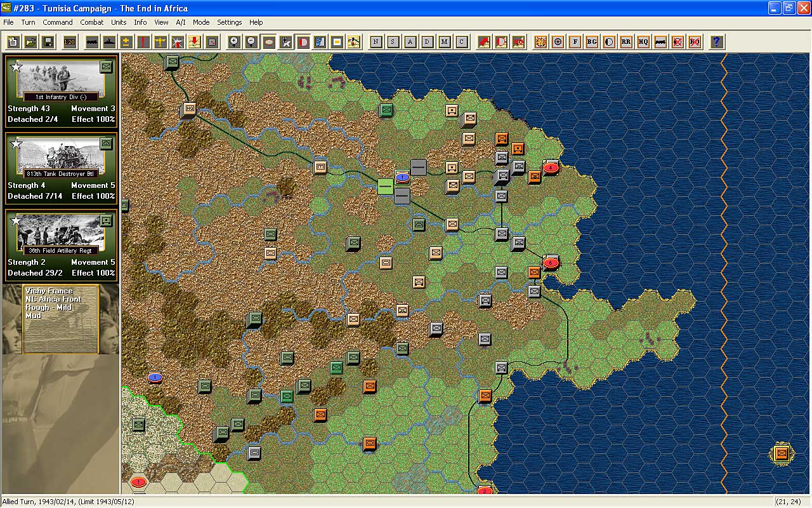812x508 pixels.
Task: Open the Command menu
Action: tap(58, 22)
